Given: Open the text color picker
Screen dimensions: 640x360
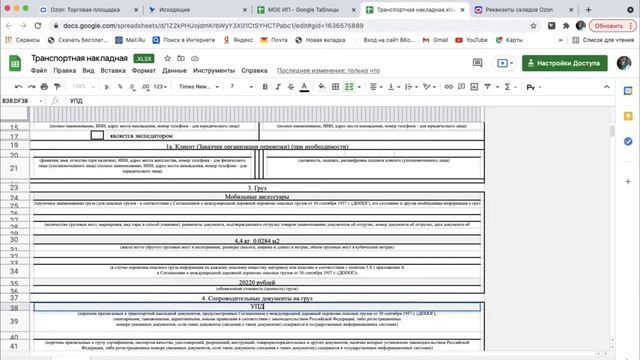Looking at the screenshot, I should 304,87.
